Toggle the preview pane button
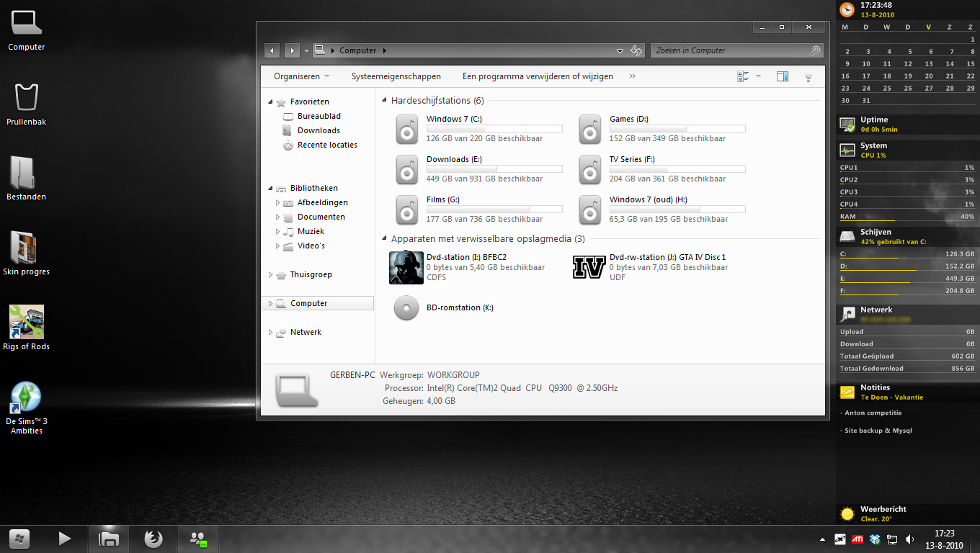The height and width of the screenshot is (553, 980). click(782, 76)
